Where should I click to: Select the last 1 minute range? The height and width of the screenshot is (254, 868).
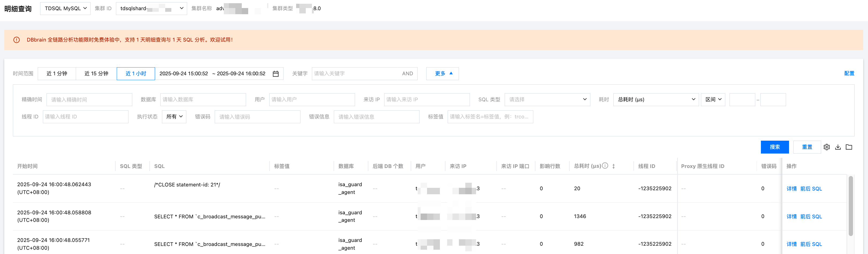pyautogui.click(x=56, y=73)
